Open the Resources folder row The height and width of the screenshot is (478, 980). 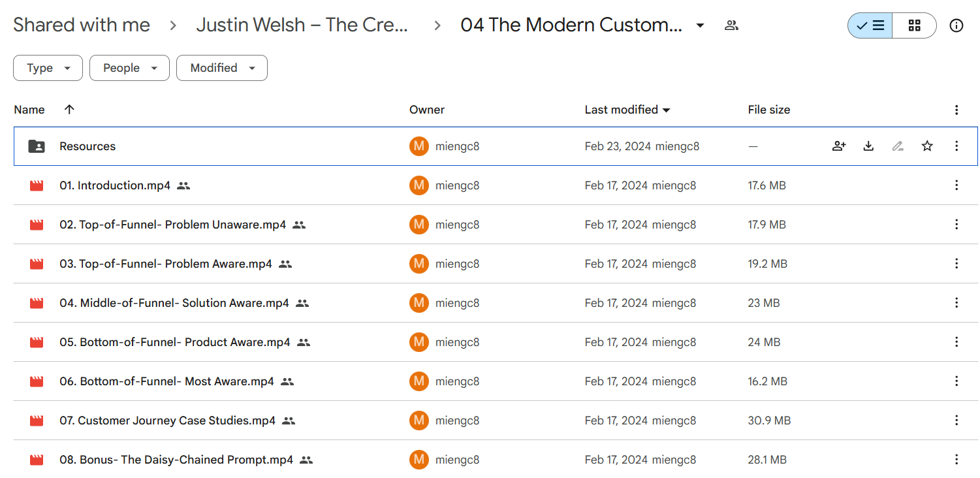[x=496, y=146]
